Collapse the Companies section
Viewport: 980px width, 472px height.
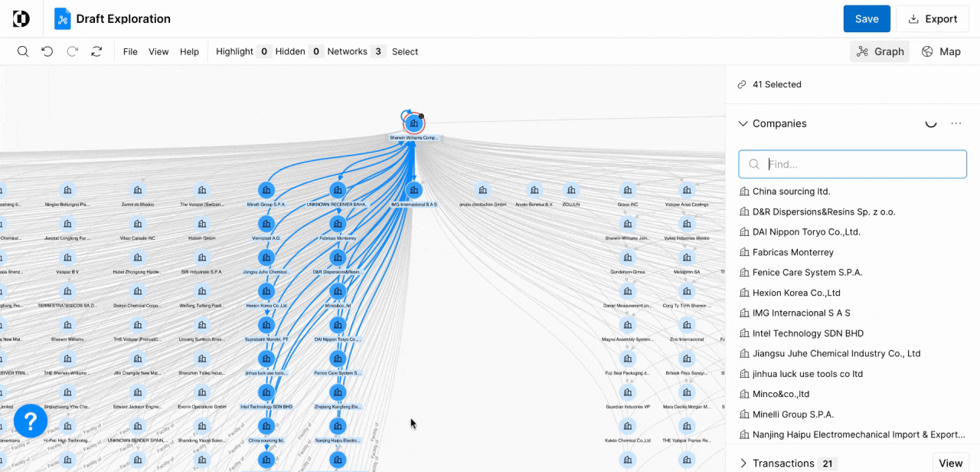743,123
